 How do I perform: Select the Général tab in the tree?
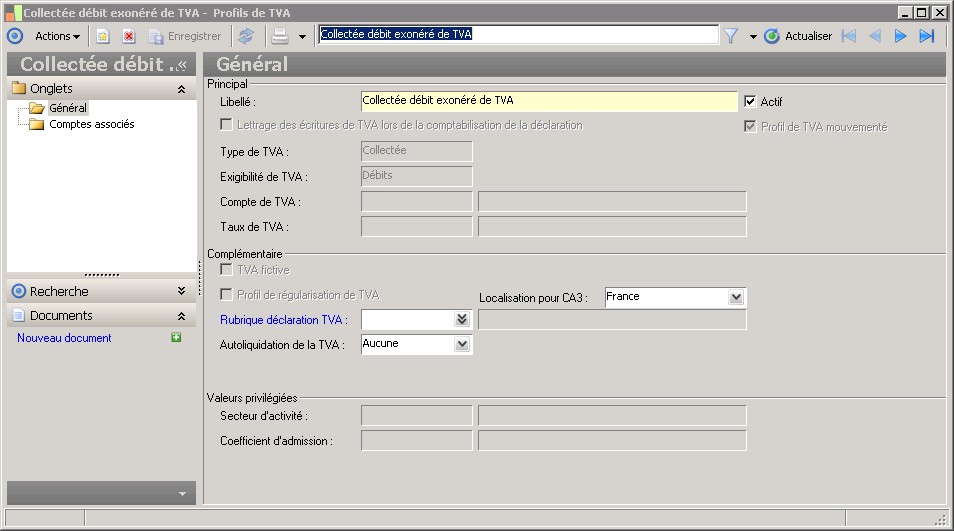point(68,108)
